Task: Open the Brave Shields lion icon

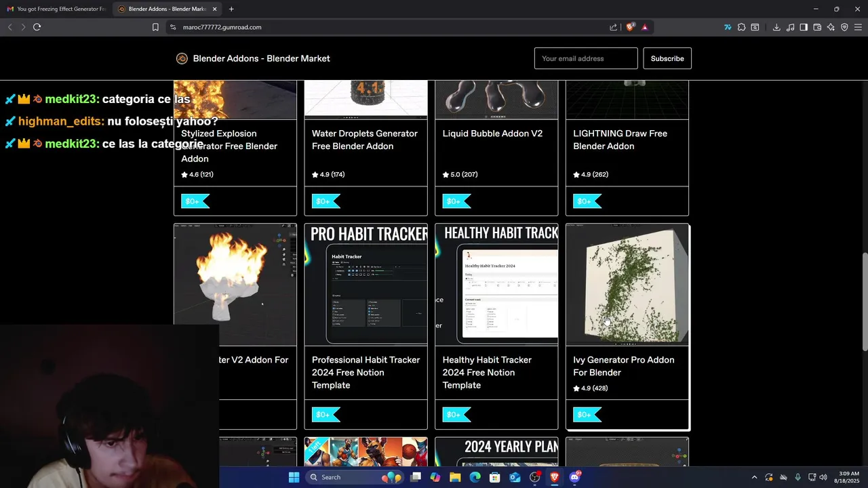Action: coord(630,27)
